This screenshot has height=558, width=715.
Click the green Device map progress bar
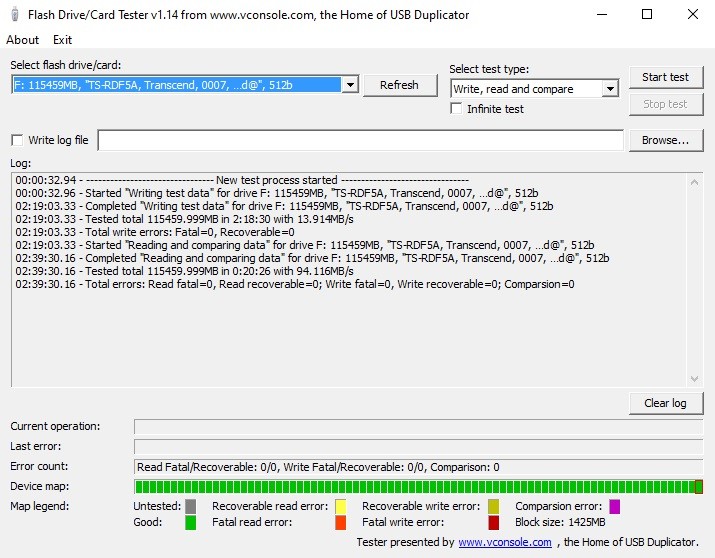418,486
